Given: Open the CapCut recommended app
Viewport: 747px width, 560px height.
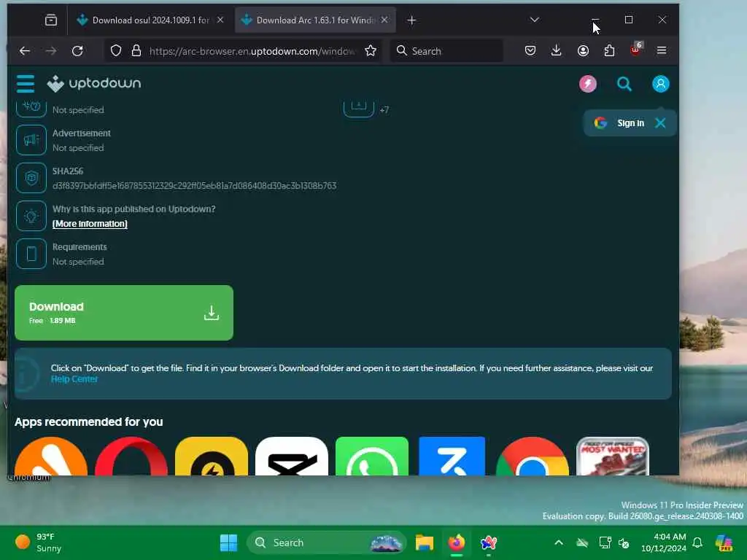Looking at the screenshot, I should [292, 456].
